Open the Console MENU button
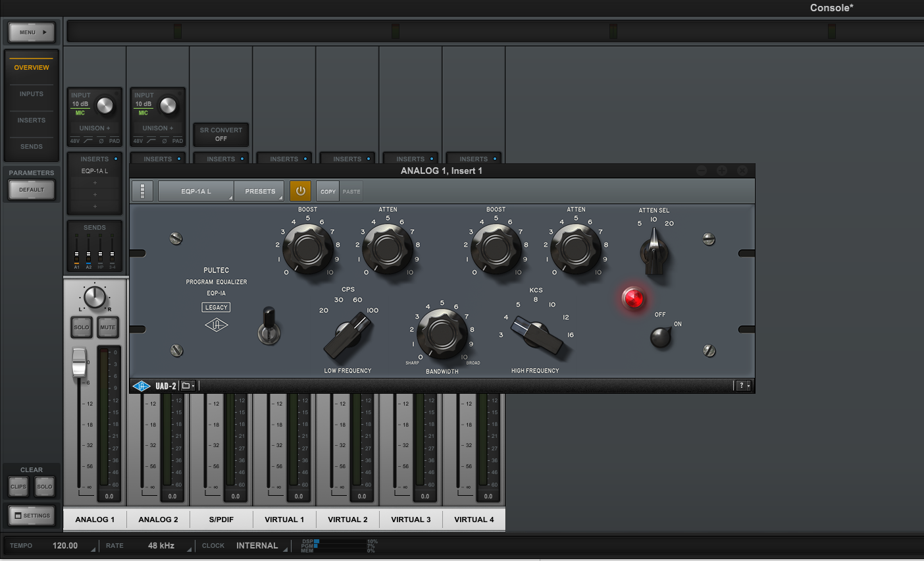This screenshot has height=561, width=924. point(32,32)
